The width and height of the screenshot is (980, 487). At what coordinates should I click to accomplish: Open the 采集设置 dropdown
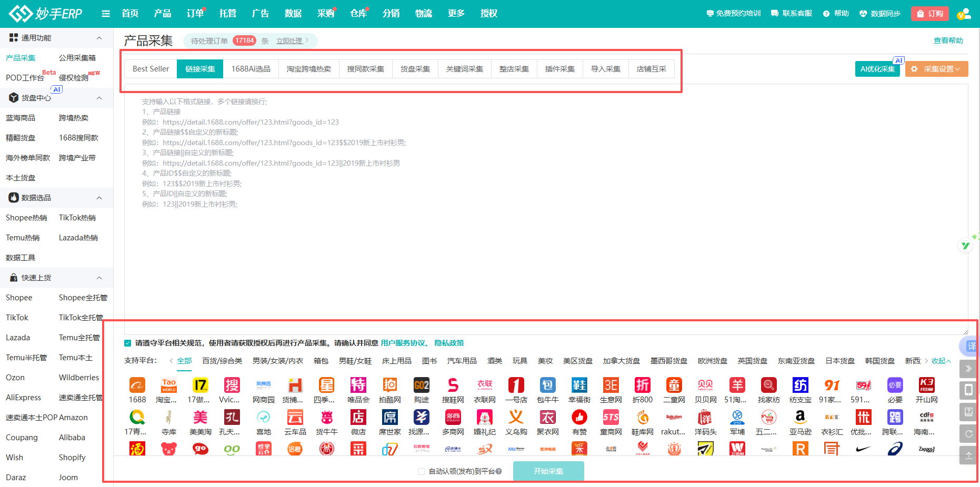(x=937, y=69)
